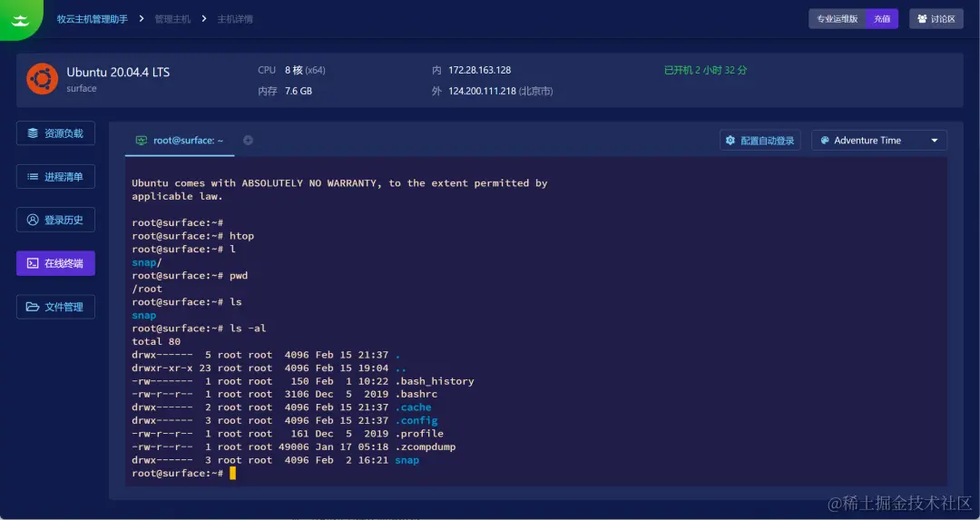Image resolution: width=980 pixels, height=520 pixels.
Task: Go to the 管理主机 breadcrumb link
Action: pyautogui.click(x=172, y=19)
